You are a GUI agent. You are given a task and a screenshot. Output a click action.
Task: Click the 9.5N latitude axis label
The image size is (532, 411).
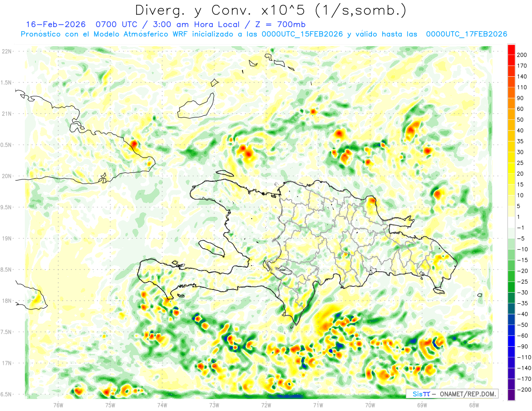(x=6, y=207)
